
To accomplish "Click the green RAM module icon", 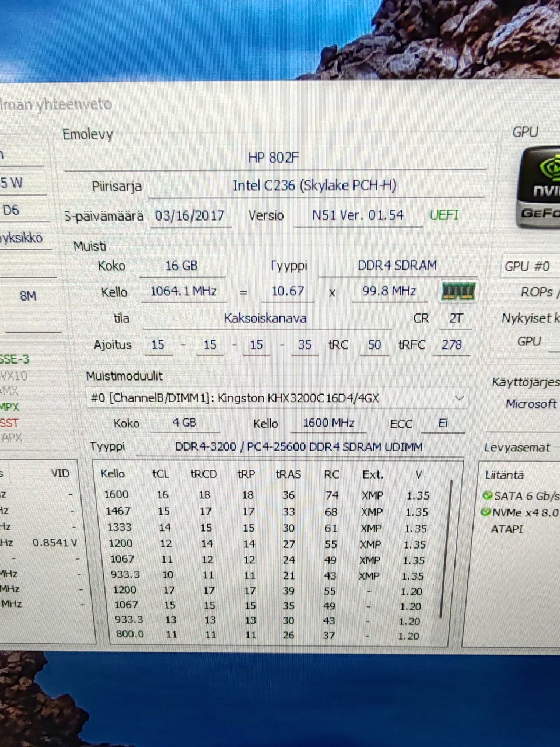I will pyautogui.click(x=459, y=291).
